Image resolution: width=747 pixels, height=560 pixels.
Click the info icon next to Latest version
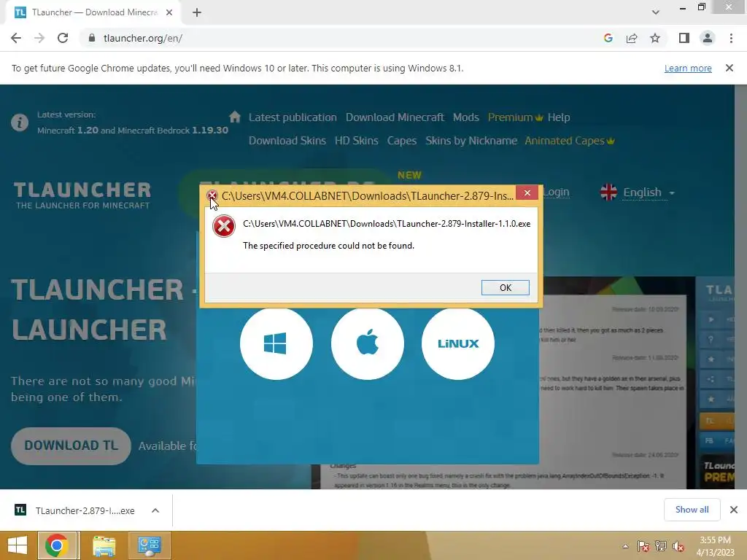coord(20,122)
